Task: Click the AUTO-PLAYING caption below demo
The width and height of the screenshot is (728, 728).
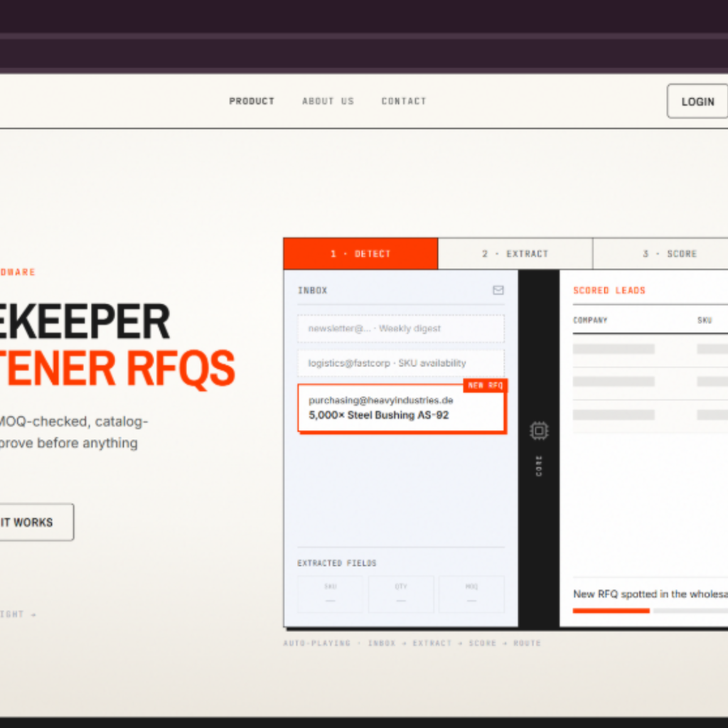Action: pos(412,643)
